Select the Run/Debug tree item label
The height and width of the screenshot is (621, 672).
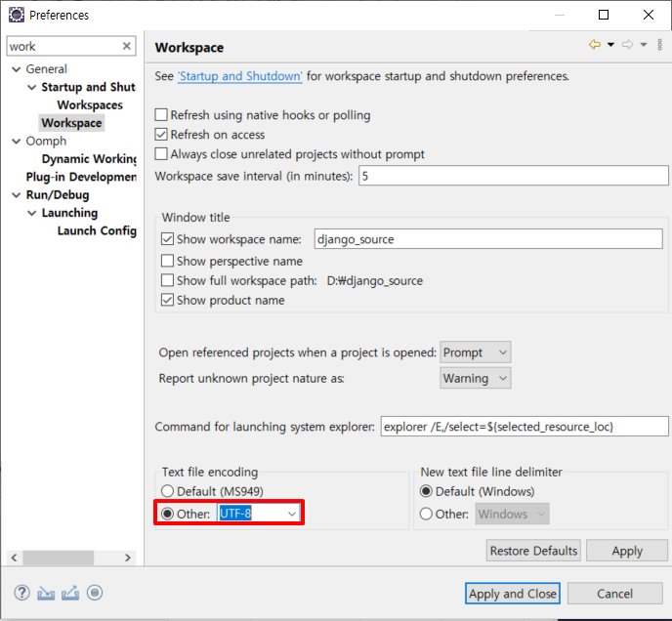pos(58,195)
